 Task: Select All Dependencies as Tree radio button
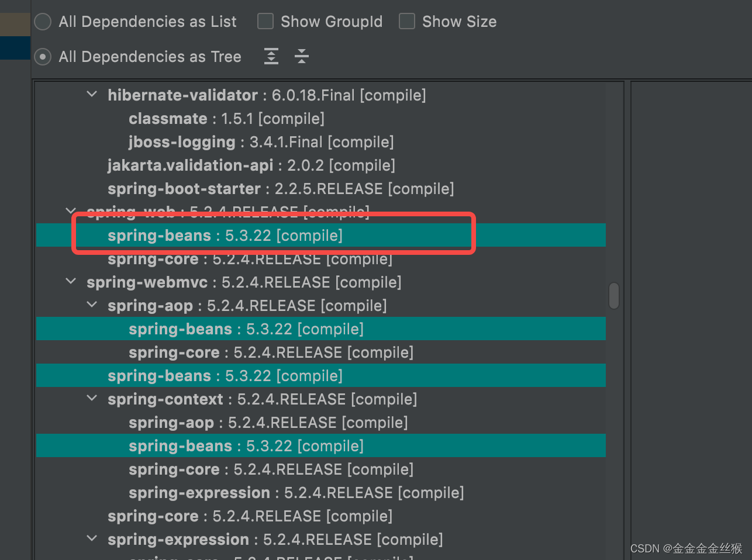click(43, 57)
